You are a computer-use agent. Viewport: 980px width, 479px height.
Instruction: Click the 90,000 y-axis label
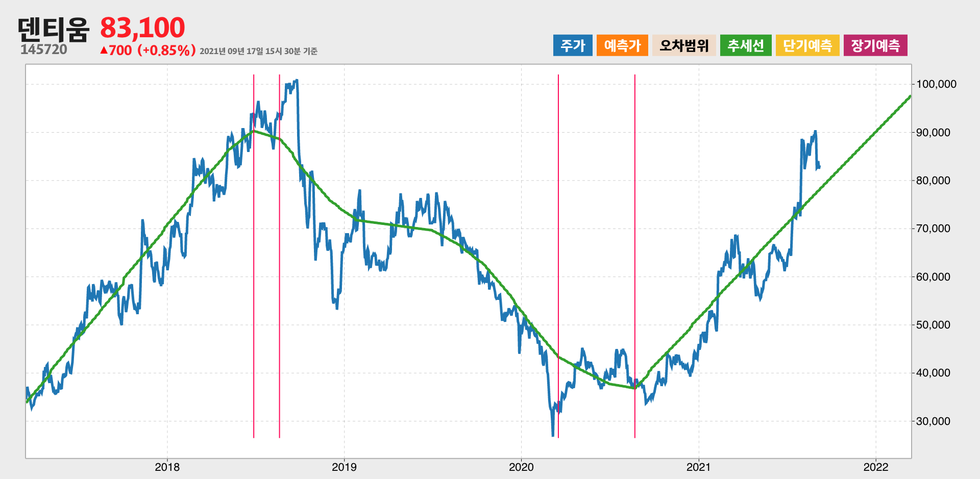click(934, 133)
